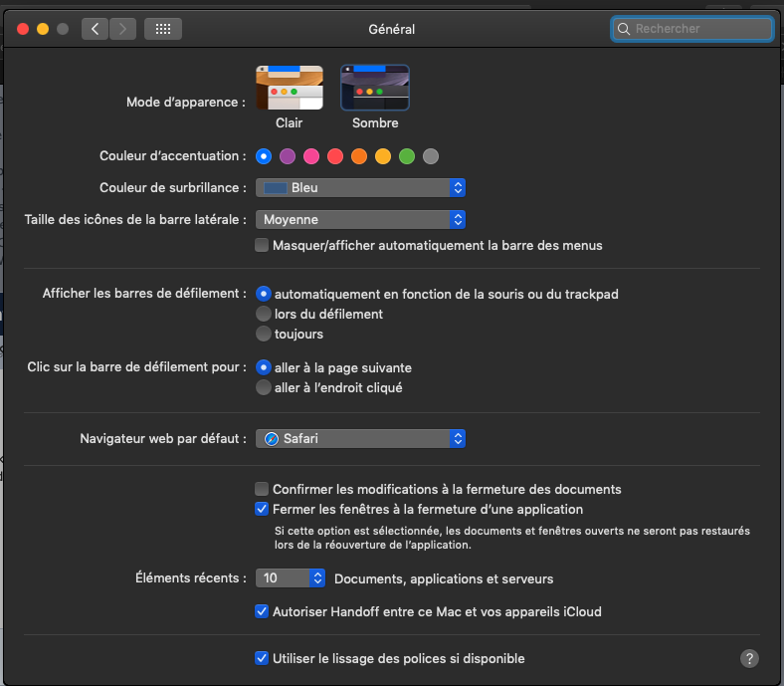Choose the orange accent color
Viewport: 784px width, 686px height.
click(x=359, y=156)
